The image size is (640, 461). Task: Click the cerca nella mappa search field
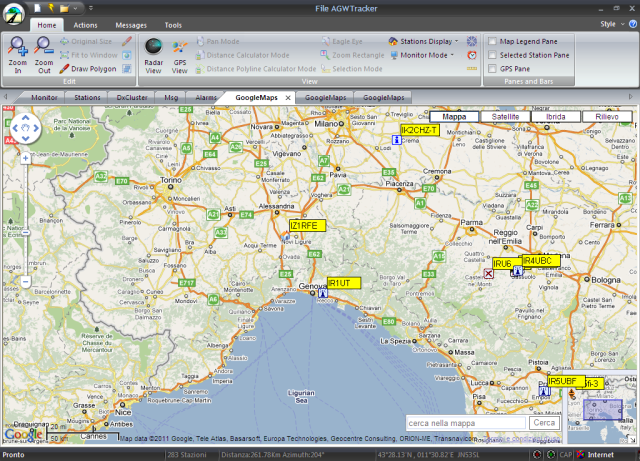coord(466,423)
